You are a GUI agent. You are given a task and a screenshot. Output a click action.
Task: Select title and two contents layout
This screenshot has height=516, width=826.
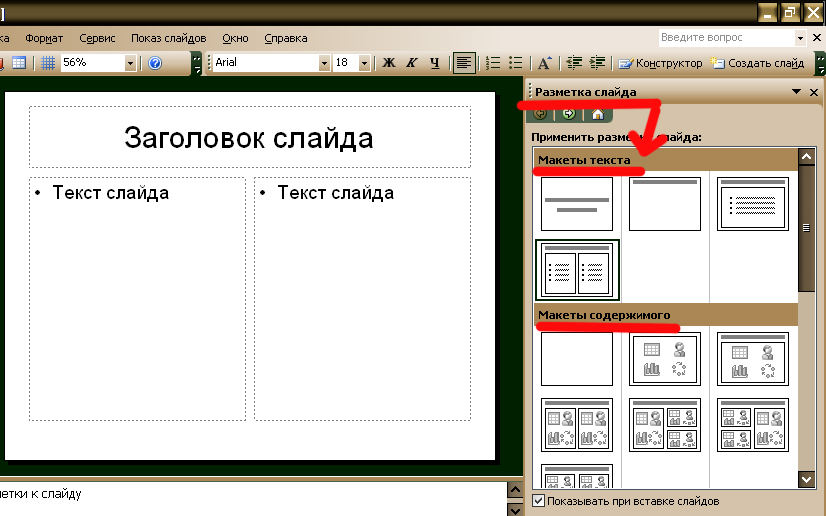click(577, 425)
